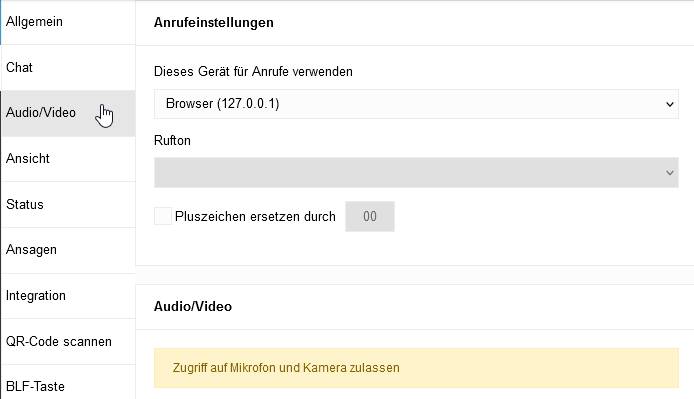Viewport: 694px width, 399px height.
Task: Focus the 00 replacement input field
Action: click(x=370, y=217)
